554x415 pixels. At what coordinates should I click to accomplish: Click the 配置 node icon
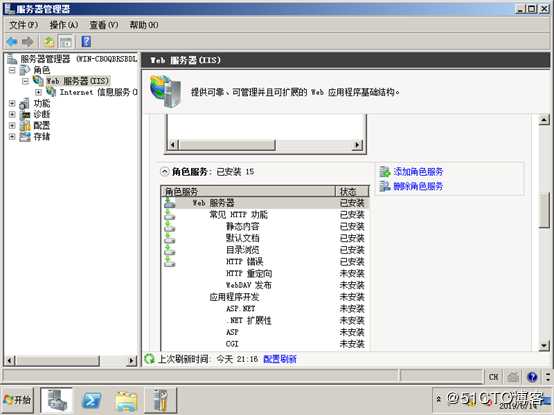click(x=25, y=125)
